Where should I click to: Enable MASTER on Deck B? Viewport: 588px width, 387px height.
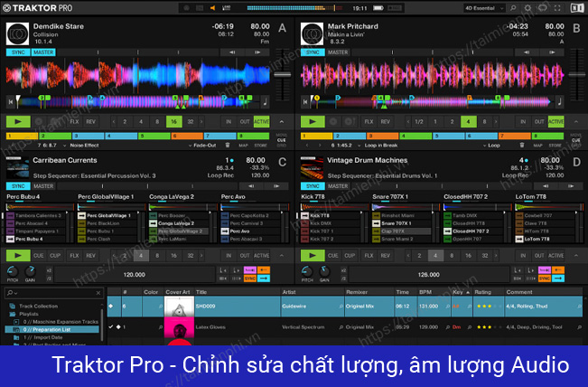point(338,52)
